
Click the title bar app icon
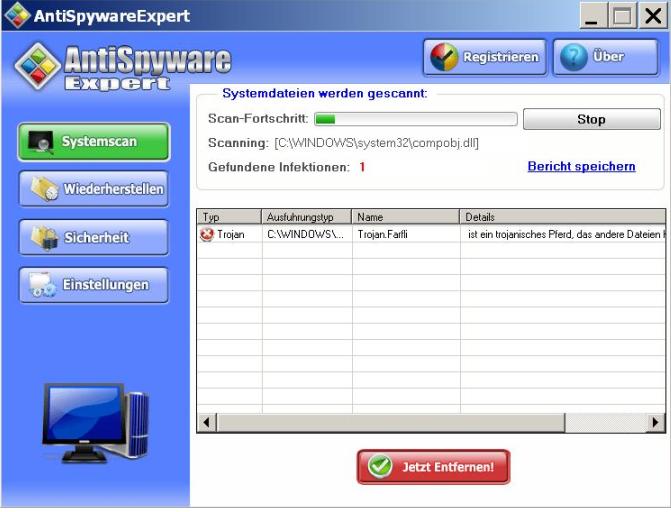click(x=17, y=15)
